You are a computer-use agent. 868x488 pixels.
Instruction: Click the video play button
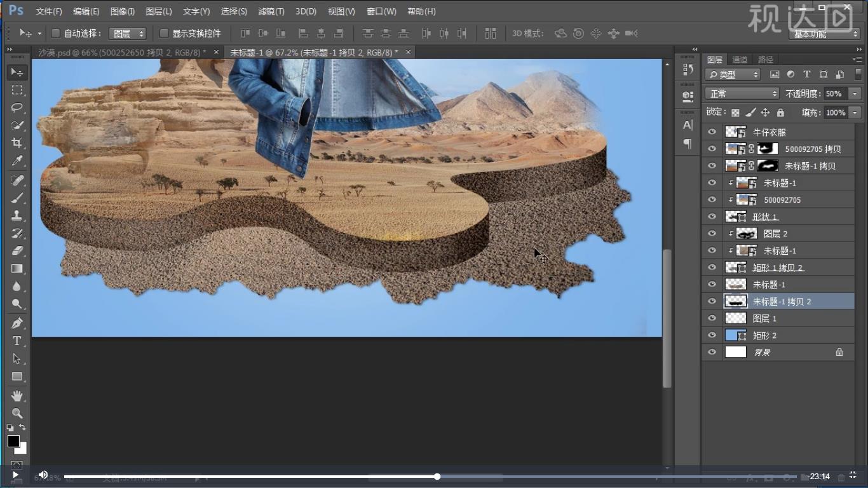click(15, 475)
